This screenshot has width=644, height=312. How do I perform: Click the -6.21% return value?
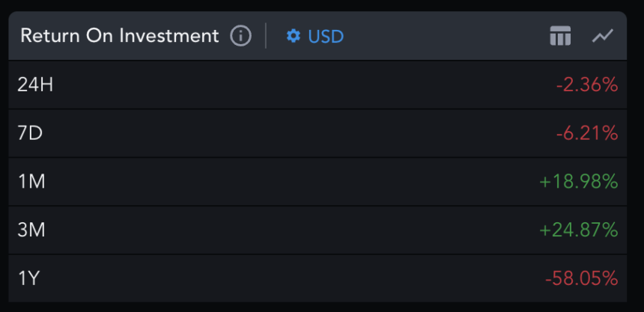(587, 133)
